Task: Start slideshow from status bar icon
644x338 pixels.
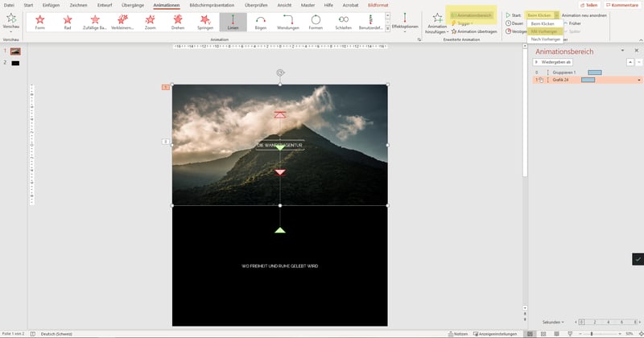Action: coord(570,334)
